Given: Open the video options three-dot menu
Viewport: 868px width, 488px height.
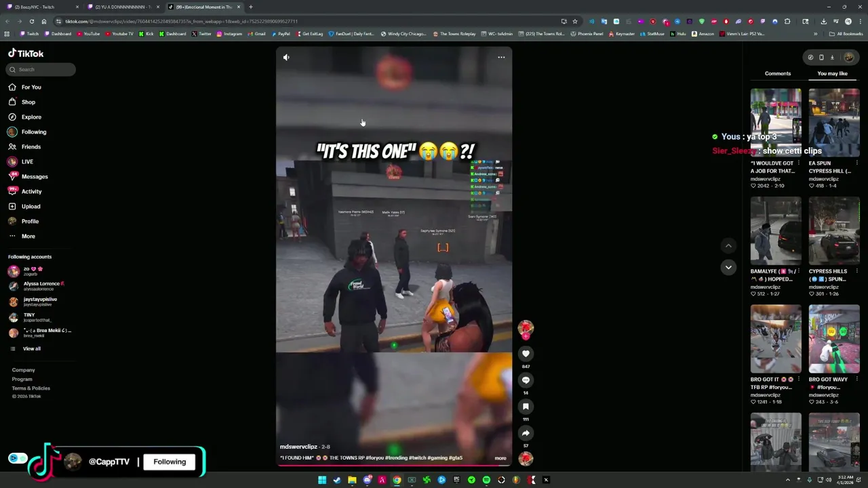Looking at the screenshot, I should (501, 58).
